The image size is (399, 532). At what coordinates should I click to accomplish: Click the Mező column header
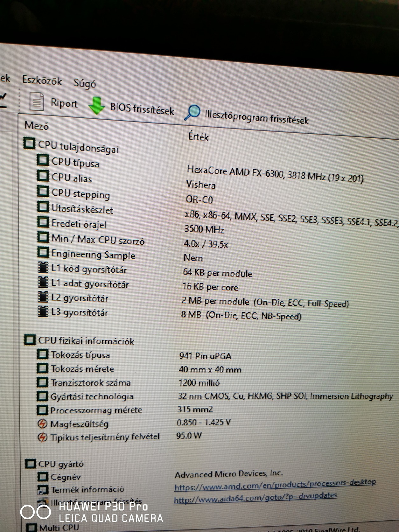click(x=37, y=126)
